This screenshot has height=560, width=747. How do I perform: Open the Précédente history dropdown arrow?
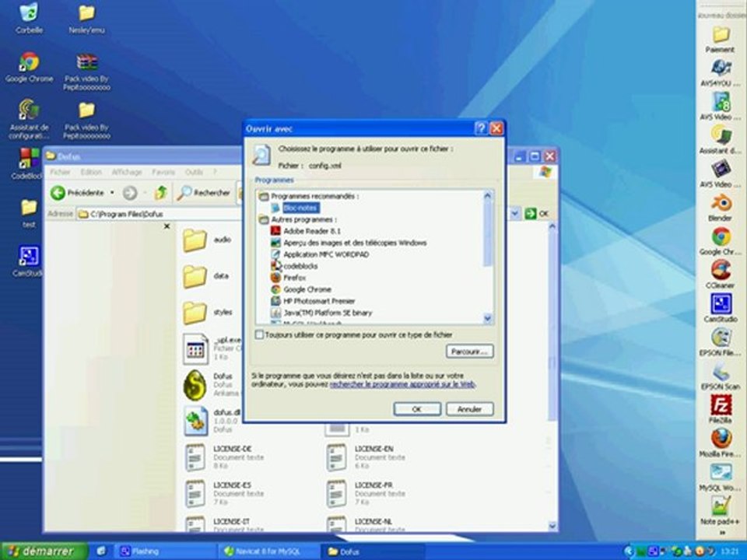[x=112, y=193]
